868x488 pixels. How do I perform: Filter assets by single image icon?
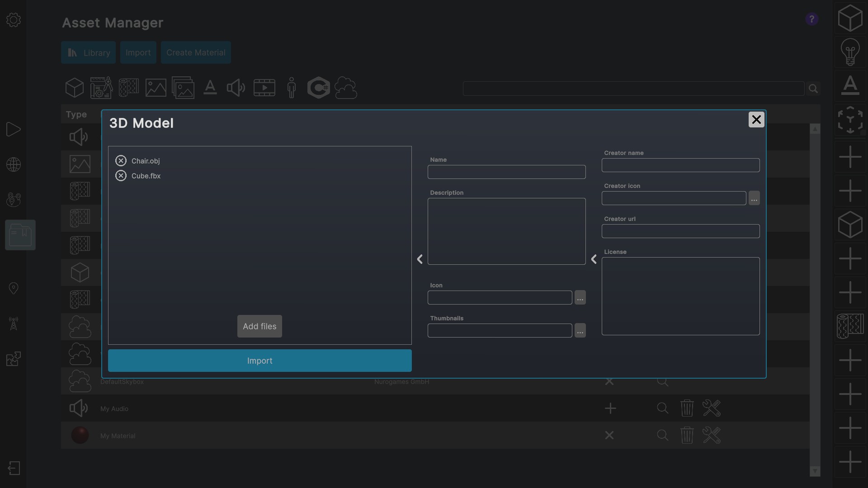click(x=156, y=88)
